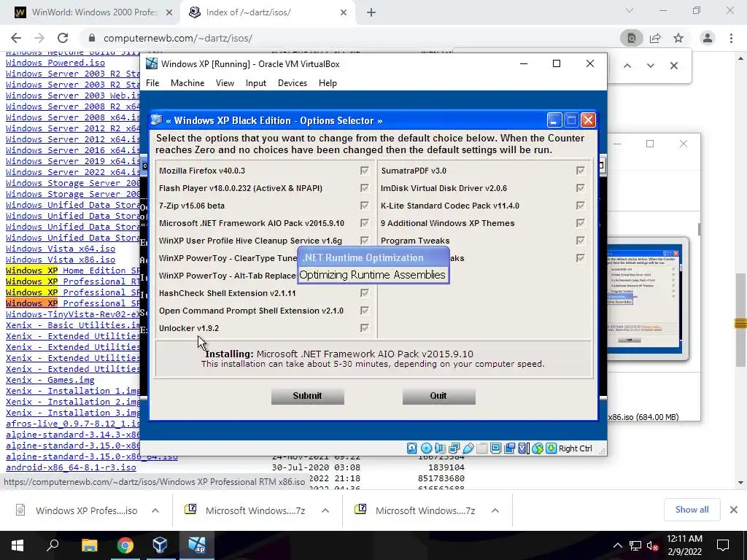
Task: Click the hard disk activity icon in VirtualBox status bar
Action: click(x=412, y=448)
